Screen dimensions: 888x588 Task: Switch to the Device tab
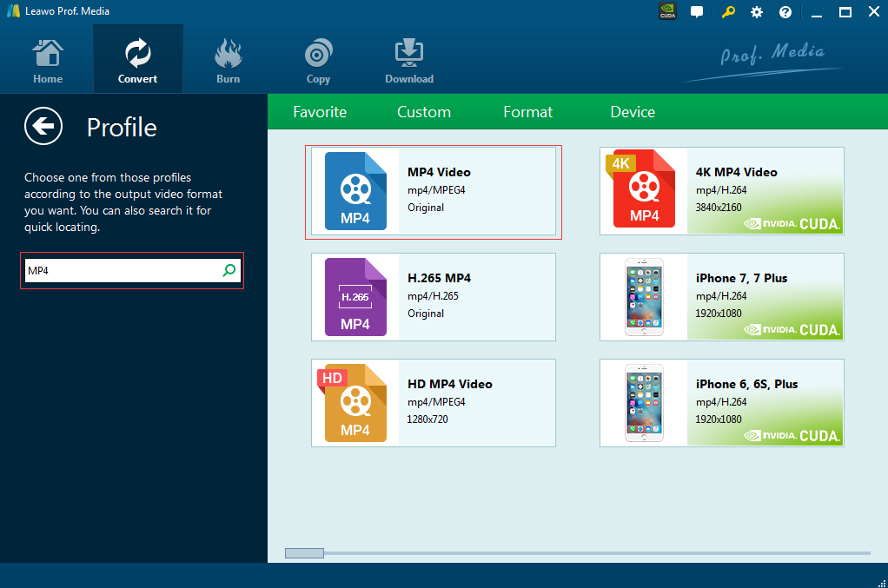point(633,112)
